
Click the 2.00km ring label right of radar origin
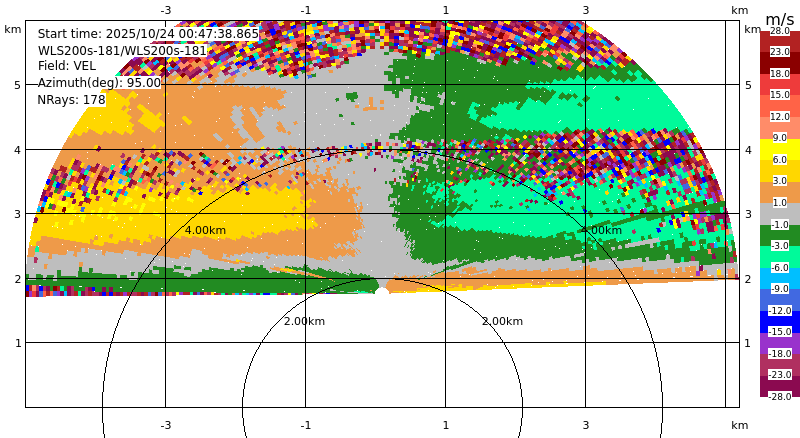point(503,321)
